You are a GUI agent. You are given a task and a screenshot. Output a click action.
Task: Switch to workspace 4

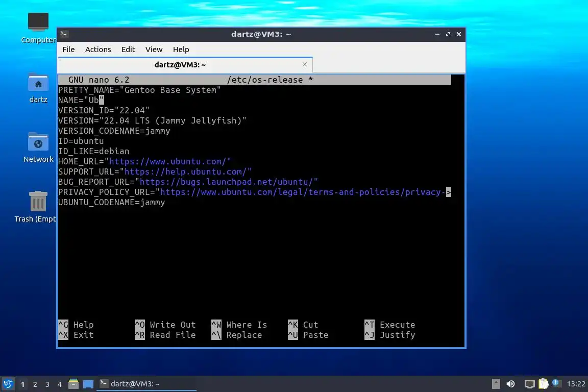(59, 384)
